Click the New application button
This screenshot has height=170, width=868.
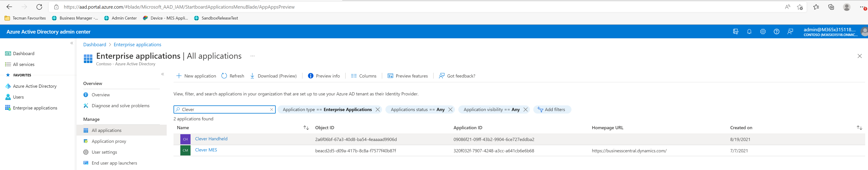[196, 76]
